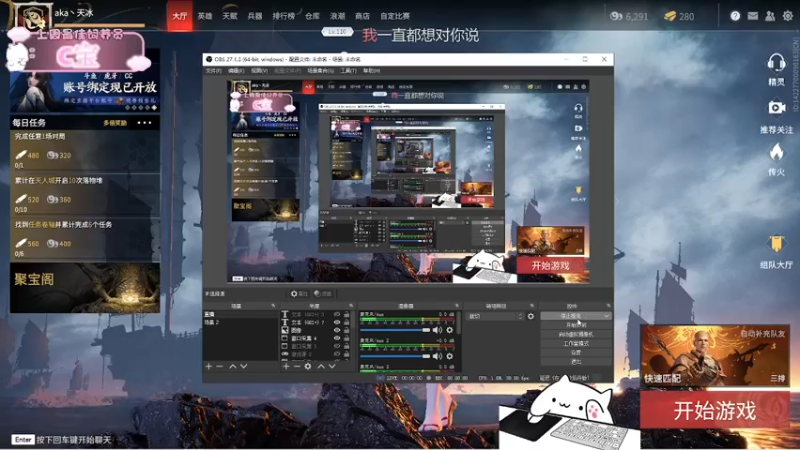Open the game help question-mark icon
This screenshot has width=800, height=450.
(735, 16)
